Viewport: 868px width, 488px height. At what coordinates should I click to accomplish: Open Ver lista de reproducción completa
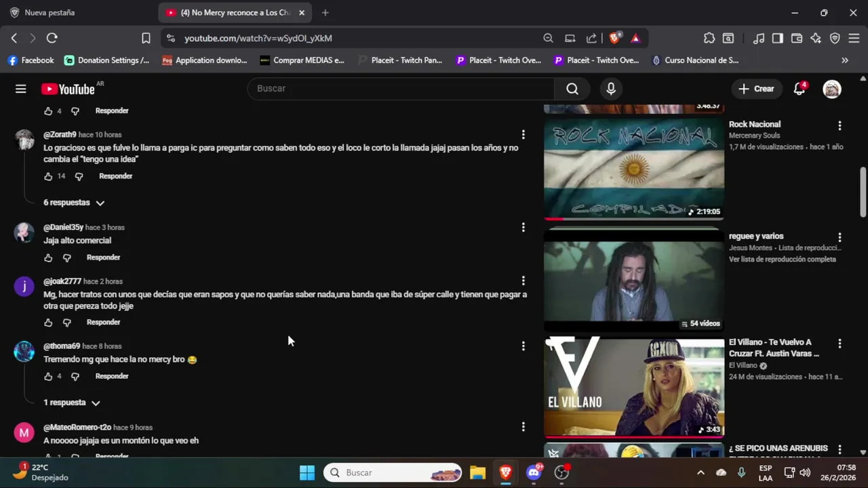[783, 259]
